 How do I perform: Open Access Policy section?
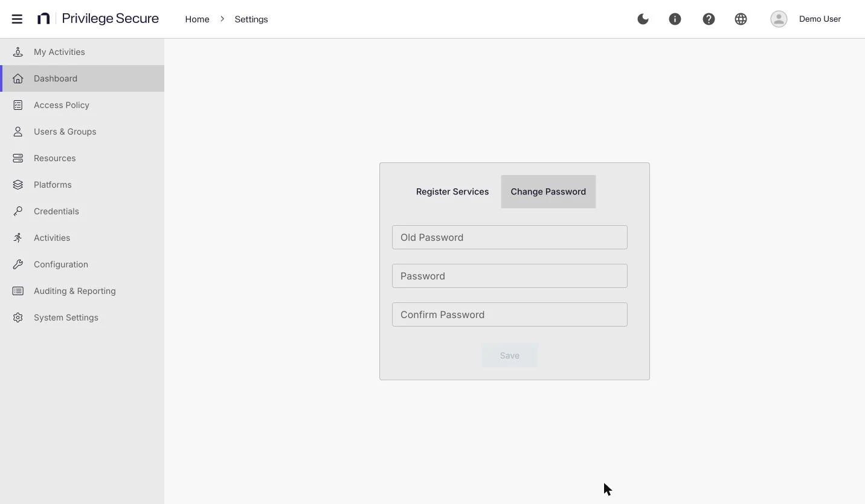tap(82, 105)
